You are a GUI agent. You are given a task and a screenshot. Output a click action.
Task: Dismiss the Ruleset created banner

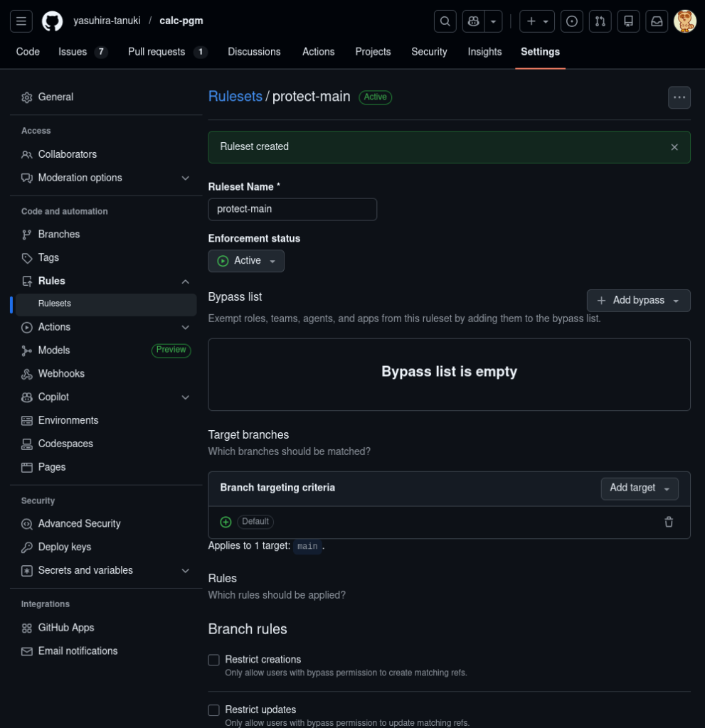[674, 147]
